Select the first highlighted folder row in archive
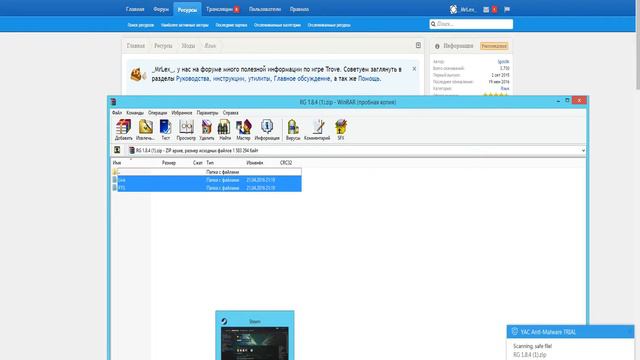 (x=207, y=180)
